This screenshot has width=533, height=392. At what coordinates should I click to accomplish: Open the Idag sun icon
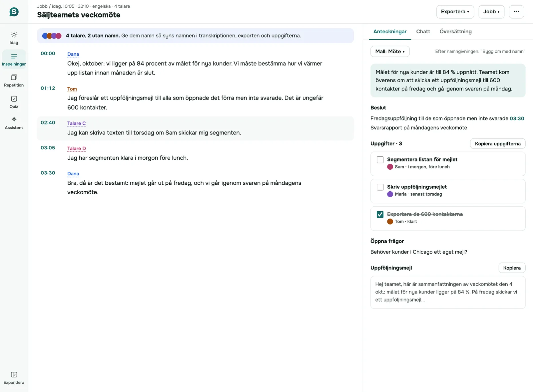click(x=14, y=35)
